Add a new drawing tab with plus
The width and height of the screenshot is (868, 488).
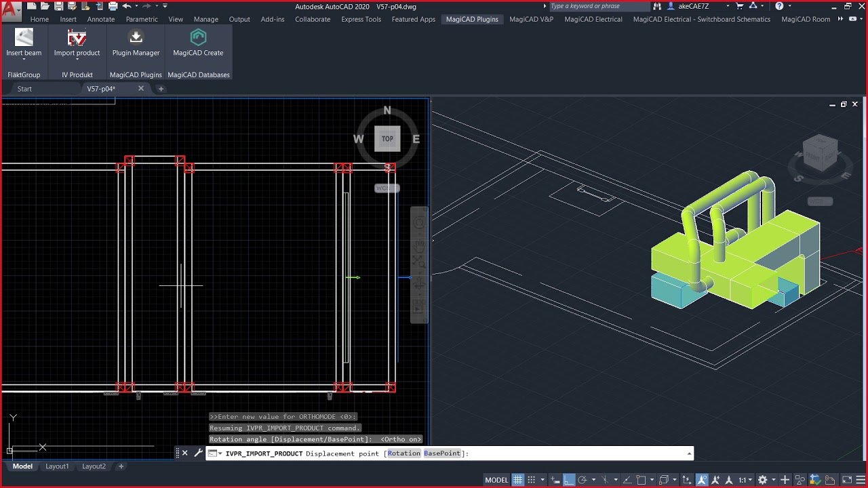coord(161,89)
